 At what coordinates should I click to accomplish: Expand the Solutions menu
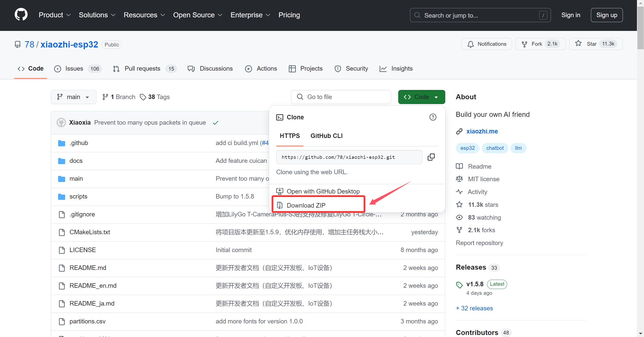click(97, 15)
